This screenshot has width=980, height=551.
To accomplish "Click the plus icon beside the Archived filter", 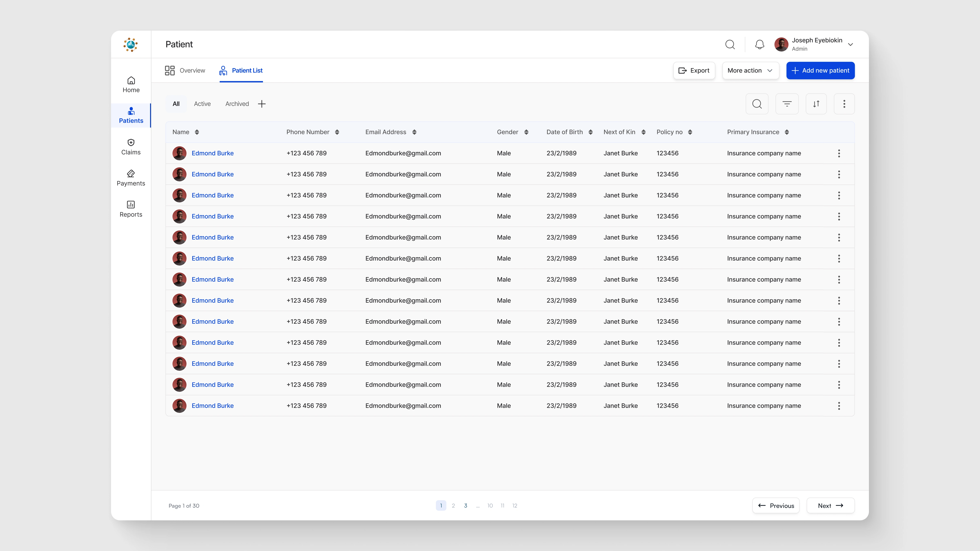I will pyautogui.click(x=262, y=104).
